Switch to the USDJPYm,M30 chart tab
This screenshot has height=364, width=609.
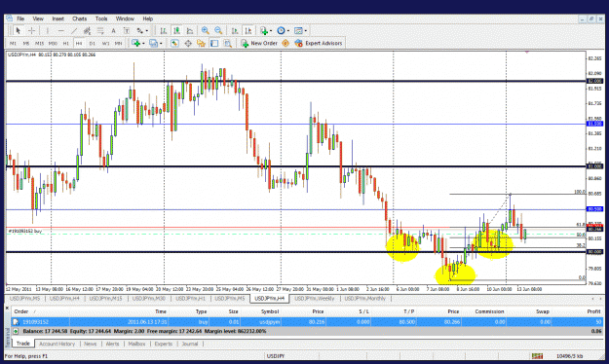[149, 299]
